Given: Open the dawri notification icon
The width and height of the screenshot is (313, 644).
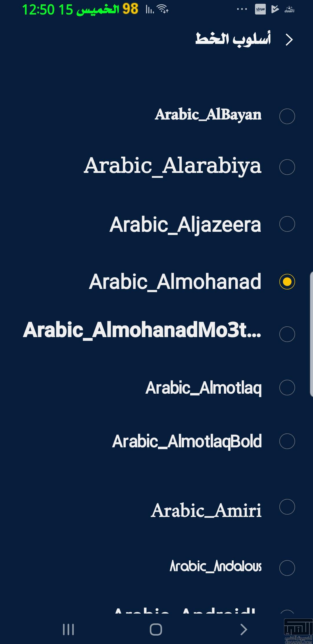Looking at the screenshot, I should coord(290,10).
